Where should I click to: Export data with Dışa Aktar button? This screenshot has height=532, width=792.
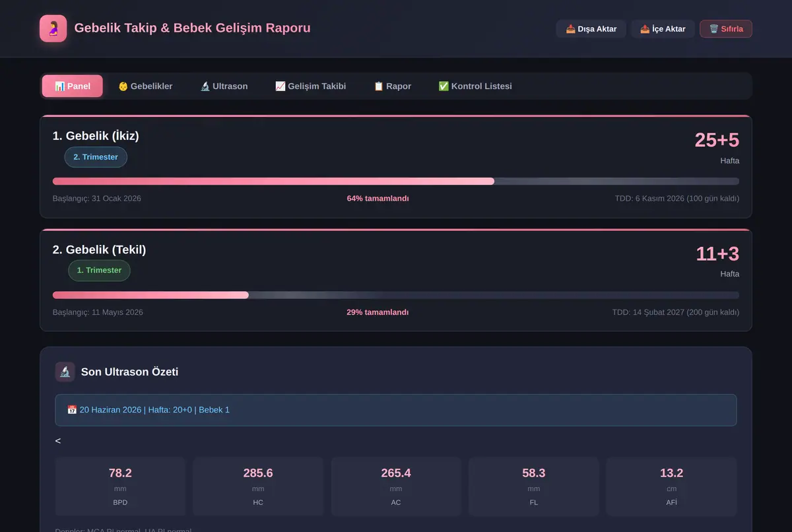591,29
